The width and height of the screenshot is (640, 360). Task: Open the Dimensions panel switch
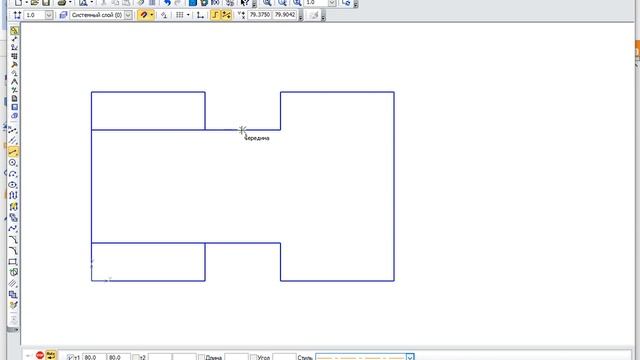click(x=14, y=39)
